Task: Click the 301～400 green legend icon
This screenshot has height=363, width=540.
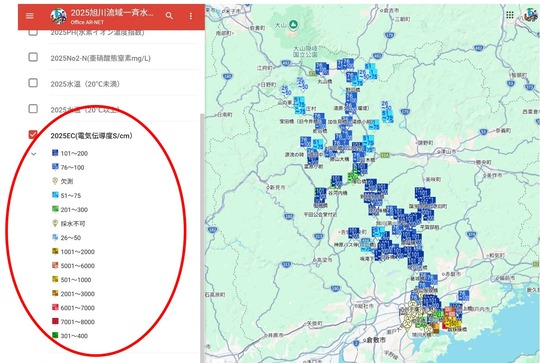Action: pyautogui.click(x=55, y=335)
